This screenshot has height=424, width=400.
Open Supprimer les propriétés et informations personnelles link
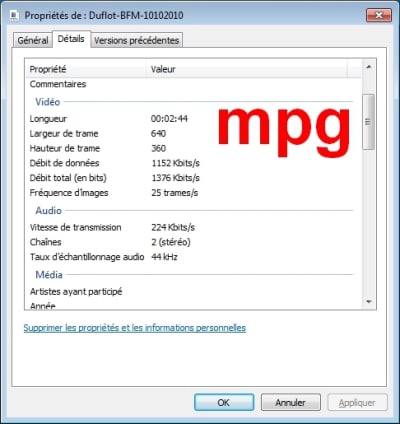point(135,328)
